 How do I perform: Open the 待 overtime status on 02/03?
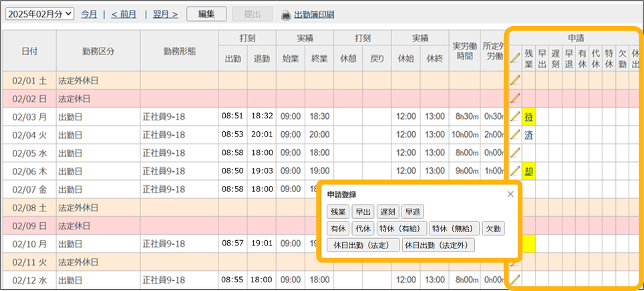(529, 117)
